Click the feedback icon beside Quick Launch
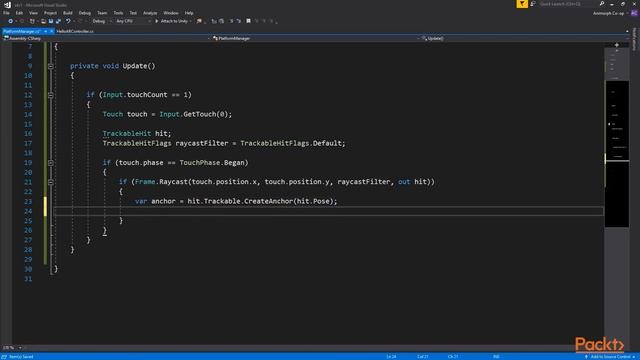The height and width of the screenshot is (360, 640). 533,4
